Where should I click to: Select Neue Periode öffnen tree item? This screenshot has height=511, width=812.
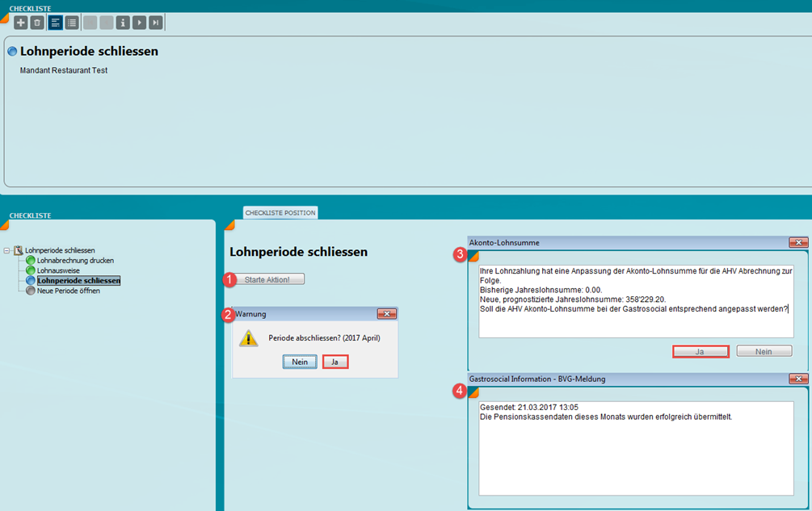click(x=68, y=291)
